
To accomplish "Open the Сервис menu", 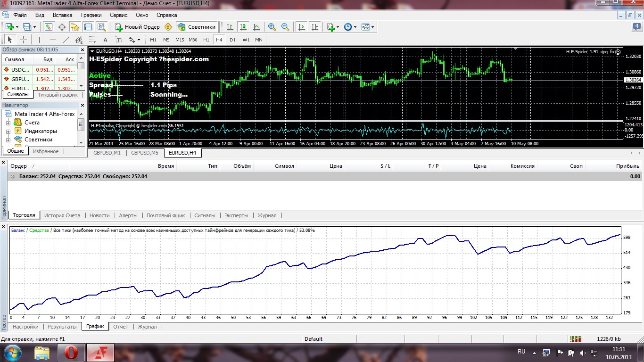I will click(119, 15).
